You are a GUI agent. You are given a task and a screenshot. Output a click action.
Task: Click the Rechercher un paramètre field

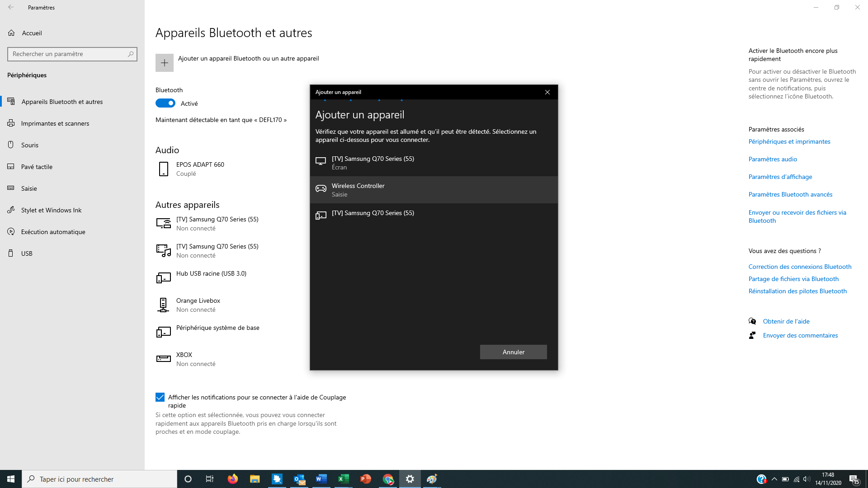click(x=68, y=54)
